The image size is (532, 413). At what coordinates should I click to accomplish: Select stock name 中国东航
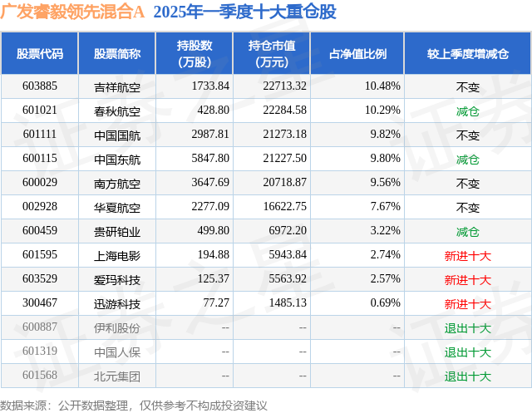117,160
